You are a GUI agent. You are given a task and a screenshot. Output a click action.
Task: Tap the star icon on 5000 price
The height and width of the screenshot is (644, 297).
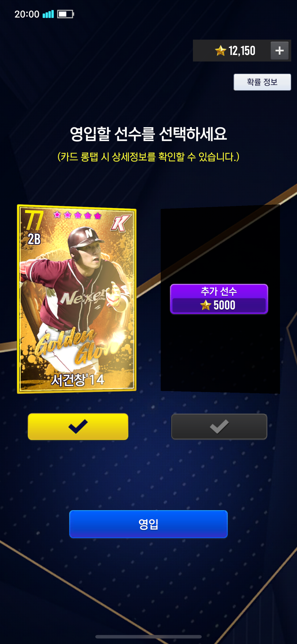tap(206, 305)
